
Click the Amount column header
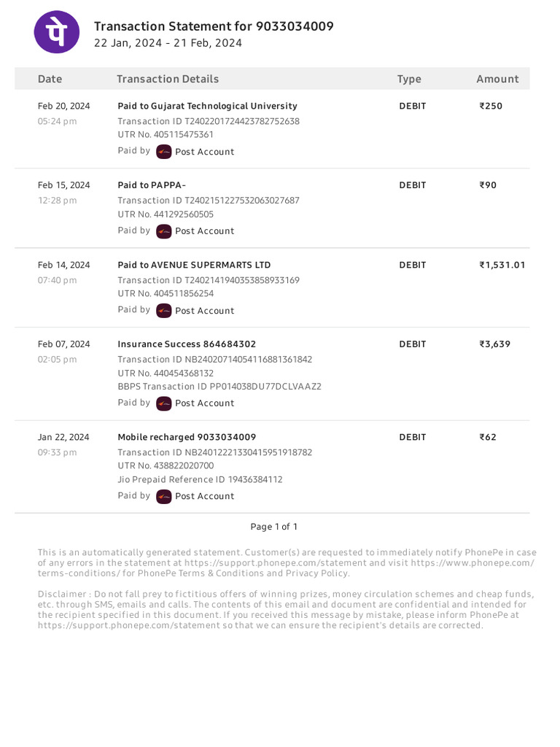497,79
